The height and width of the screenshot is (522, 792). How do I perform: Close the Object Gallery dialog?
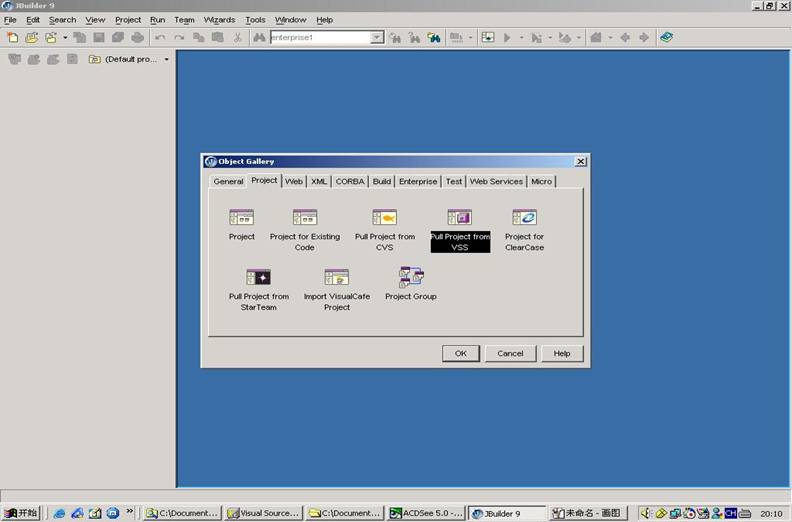(x=580, y=161)
